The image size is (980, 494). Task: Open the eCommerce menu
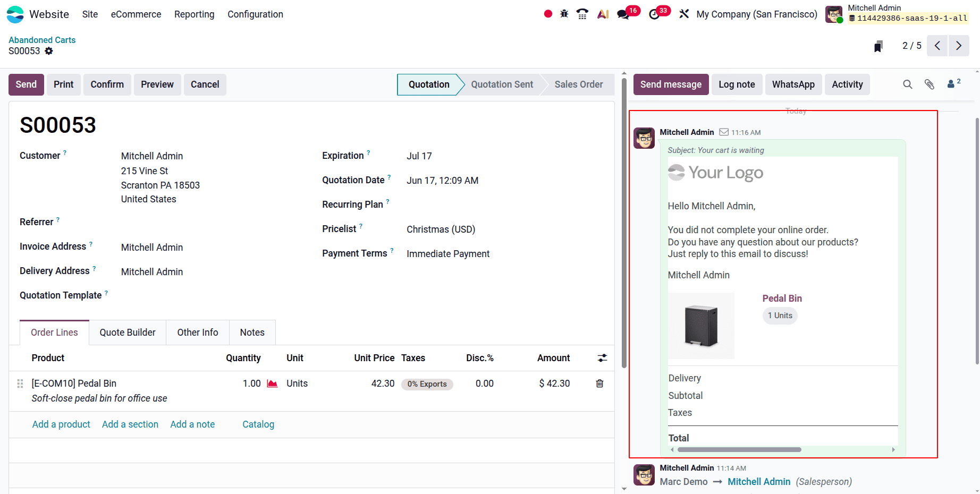click(136, 14)
